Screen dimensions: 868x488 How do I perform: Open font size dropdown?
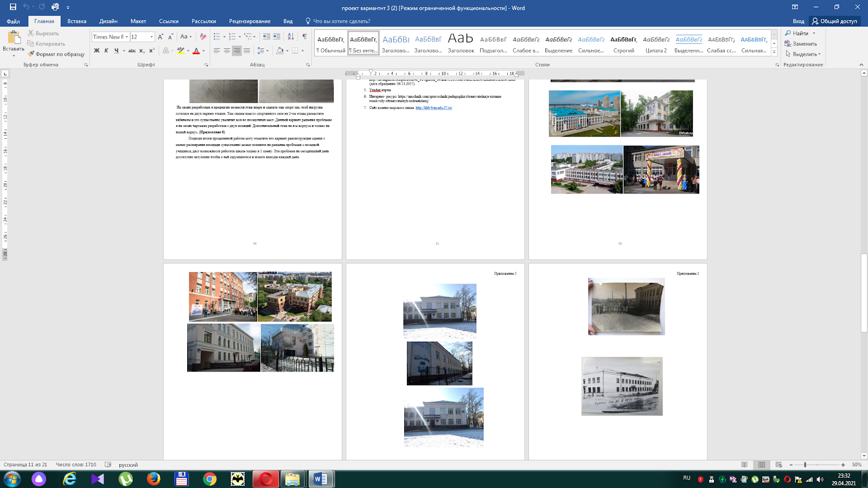coord(152,37)
